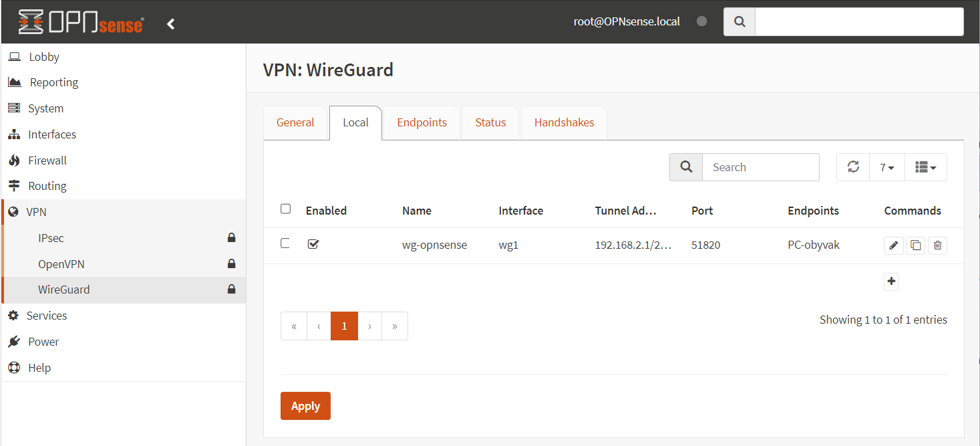The height and width of the screenshot is (446, 980).
Task: Switch to the Endpoints tab
Action: pos(422,123)
